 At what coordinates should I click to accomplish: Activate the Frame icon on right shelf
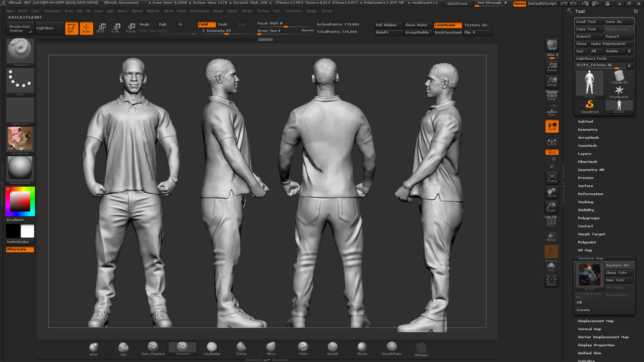(551, 177)
